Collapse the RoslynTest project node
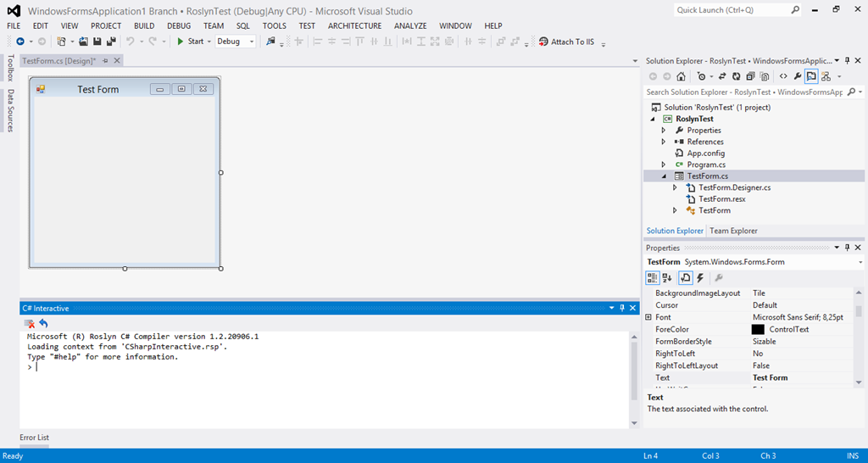This screenshot has width=868, height=463. (653, 119)
